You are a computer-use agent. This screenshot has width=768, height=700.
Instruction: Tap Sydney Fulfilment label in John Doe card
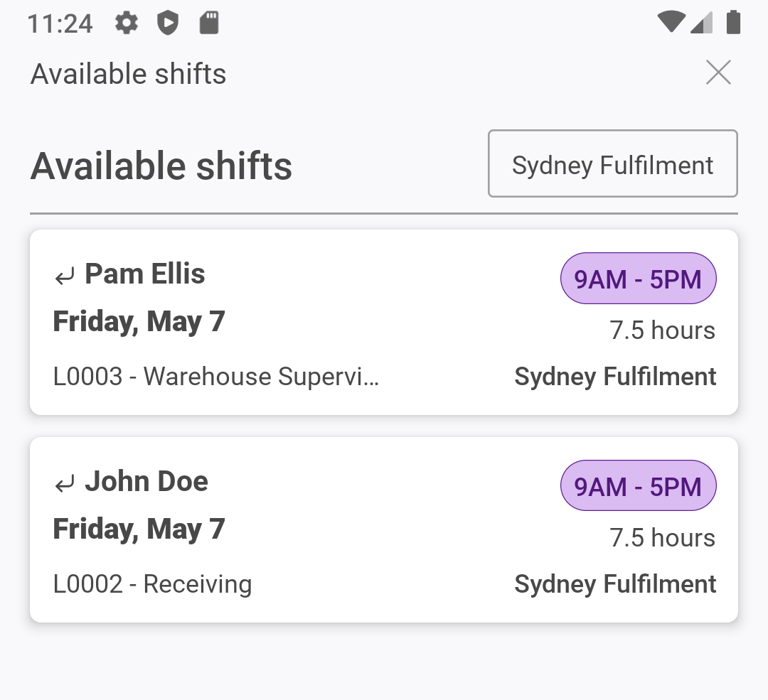click(x=615, y=584)
